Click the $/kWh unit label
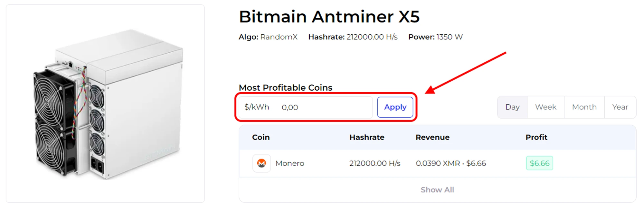 coord(257,107)
